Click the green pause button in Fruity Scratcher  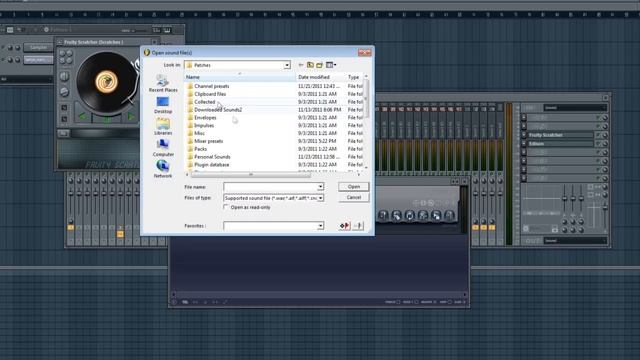[107, 118]
